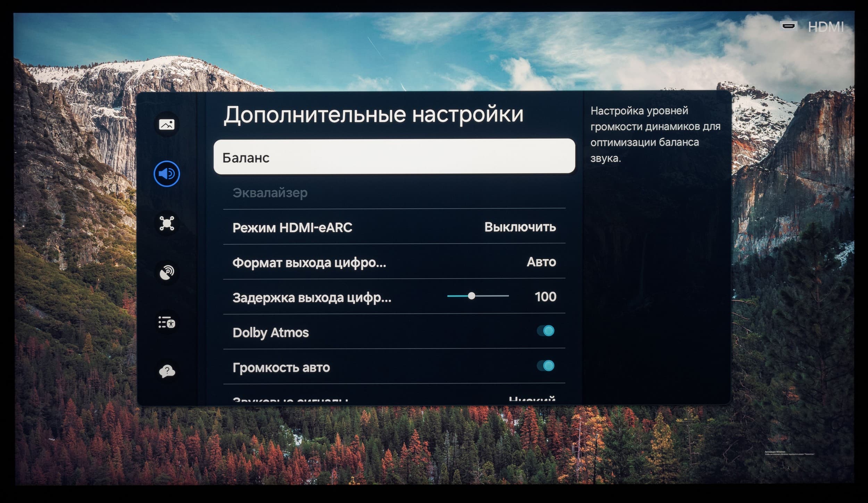Image resolution: width=868 pixels, height=503 pixels.
Task: Turn off the Dolby Atmos switch
Action: coord(545,331)
